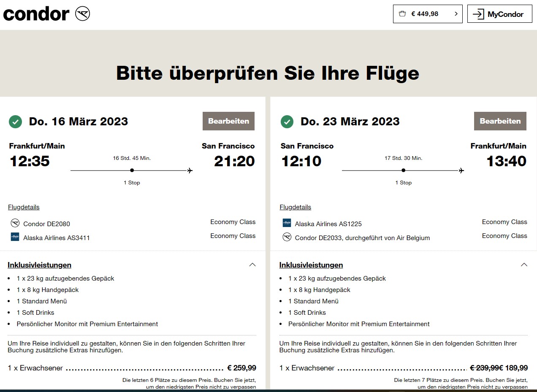
Task: Click the struck-through price € 239,99
Action: pos(485,368)
